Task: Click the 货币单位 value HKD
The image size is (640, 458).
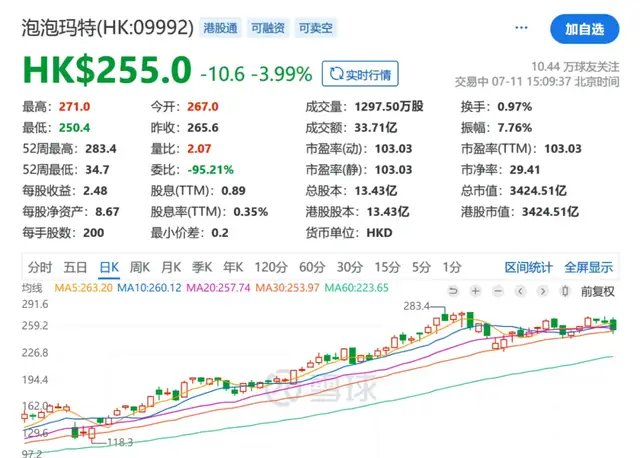Action: (x=379, y=233)
